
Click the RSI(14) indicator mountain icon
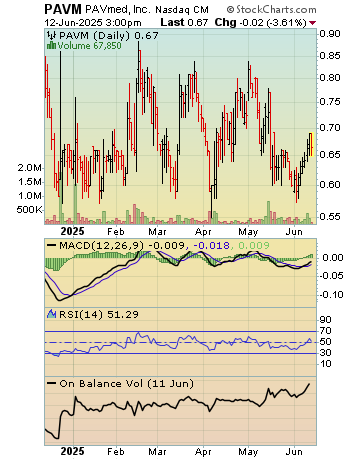[x=51, y=314]
